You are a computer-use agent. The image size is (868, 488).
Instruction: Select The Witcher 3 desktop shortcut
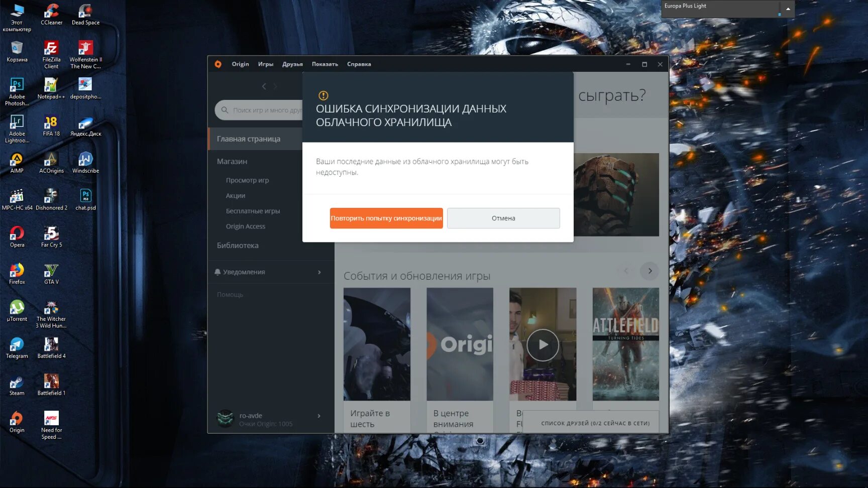click(51, 315)
